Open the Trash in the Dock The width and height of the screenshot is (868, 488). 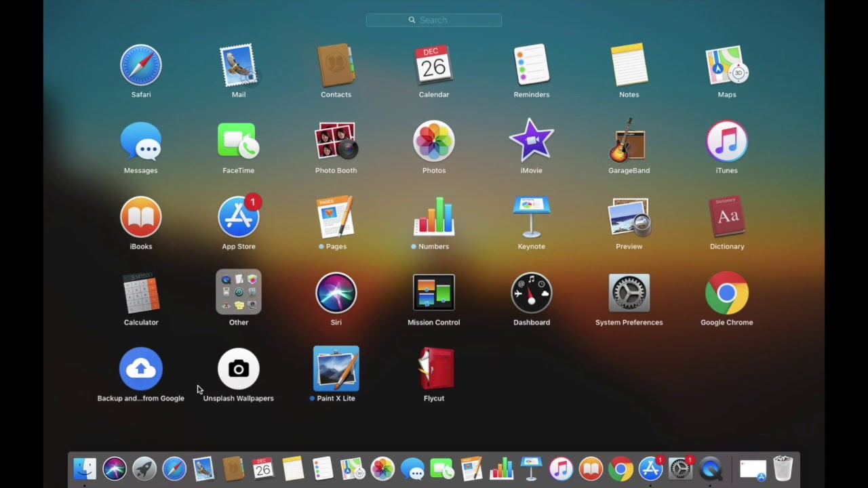[x=783, y=468]
